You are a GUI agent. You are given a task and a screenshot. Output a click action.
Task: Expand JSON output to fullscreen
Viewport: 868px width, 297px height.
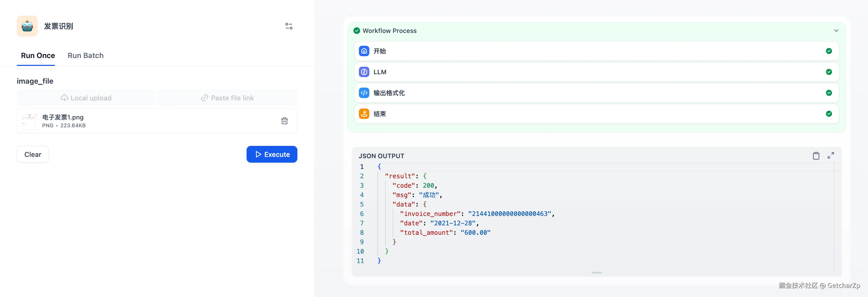[831, 155]
